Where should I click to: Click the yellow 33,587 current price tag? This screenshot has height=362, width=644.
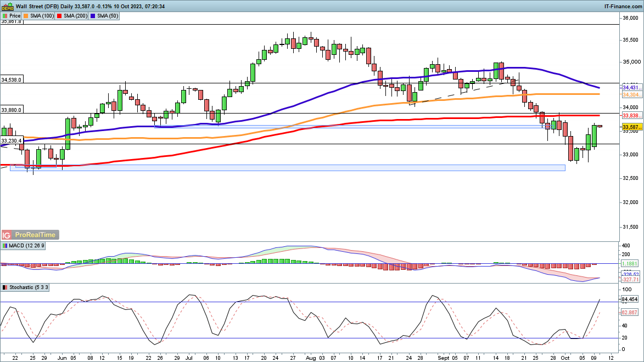[632, 127]
